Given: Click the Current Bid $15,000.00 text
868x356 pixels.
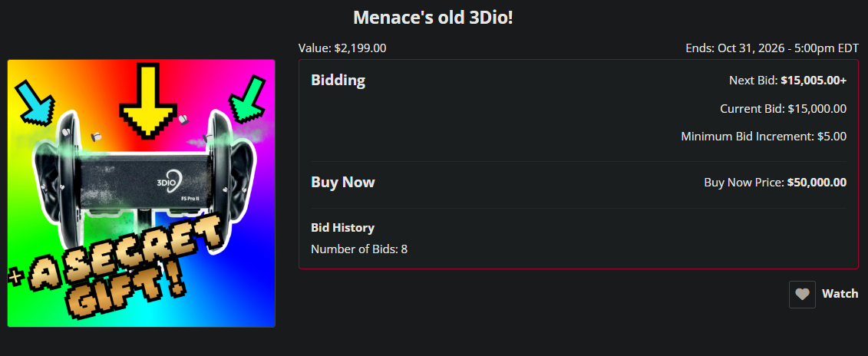Looking at the screenshot, I should click(x=784, y=109).
